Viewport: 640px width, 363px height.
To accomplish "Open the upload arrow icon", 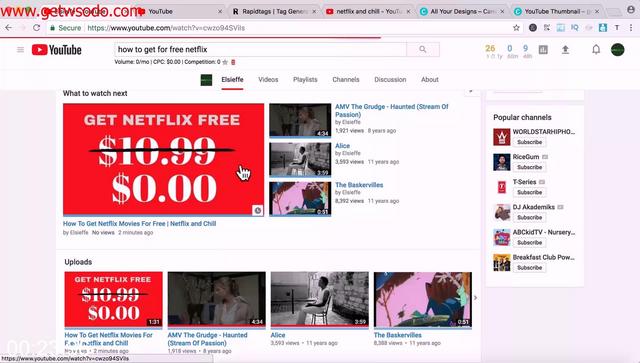I will pyautogui.click(x=565, y=50).
